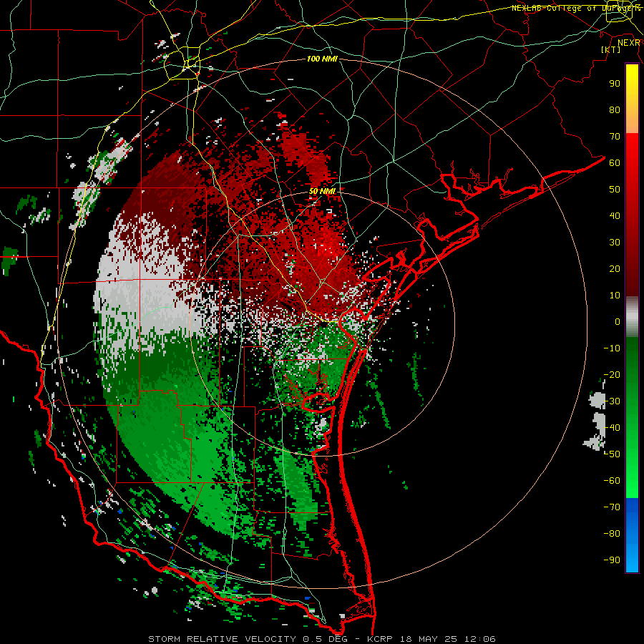Click the -50 value on the velocity scale
Screen dimensions: 644x644
click(612, 454)
